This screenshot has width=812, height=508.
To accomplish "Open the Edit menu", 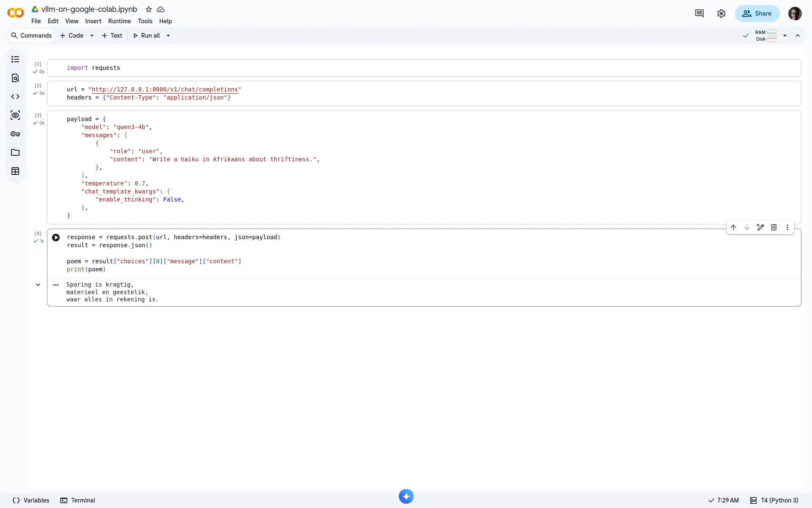I will 53,21.
